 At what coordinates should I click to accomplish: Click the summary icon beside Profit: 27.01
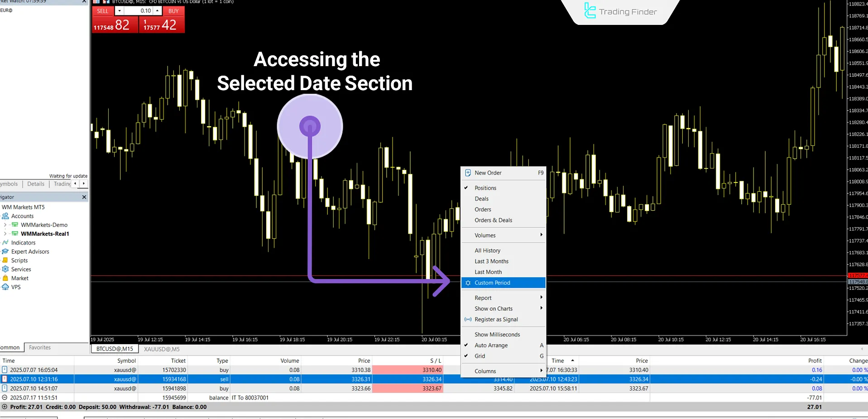coord(5,407)
